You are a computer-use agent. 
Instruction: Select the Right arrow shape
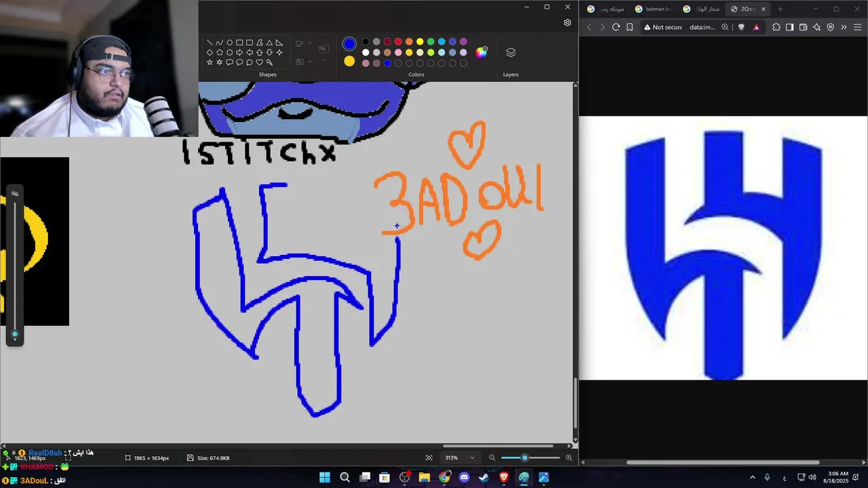(239, 52)
